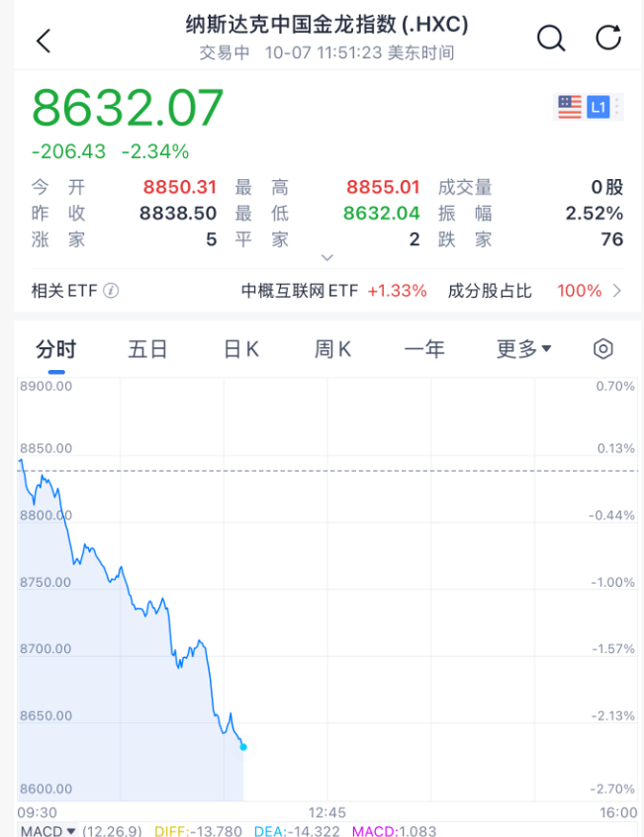Switch to the 五日 tab
The width and height of the screenshot is (644, 837).
(x=147, y=348)
